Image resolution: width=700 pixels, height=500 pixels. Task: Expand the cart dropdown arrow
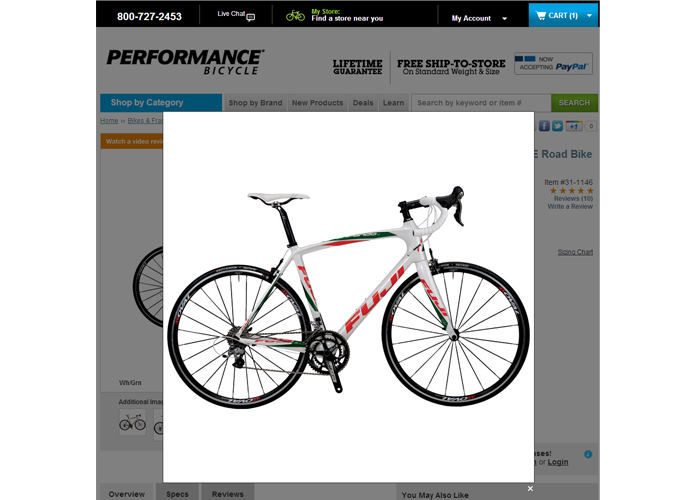pos(589,16)
